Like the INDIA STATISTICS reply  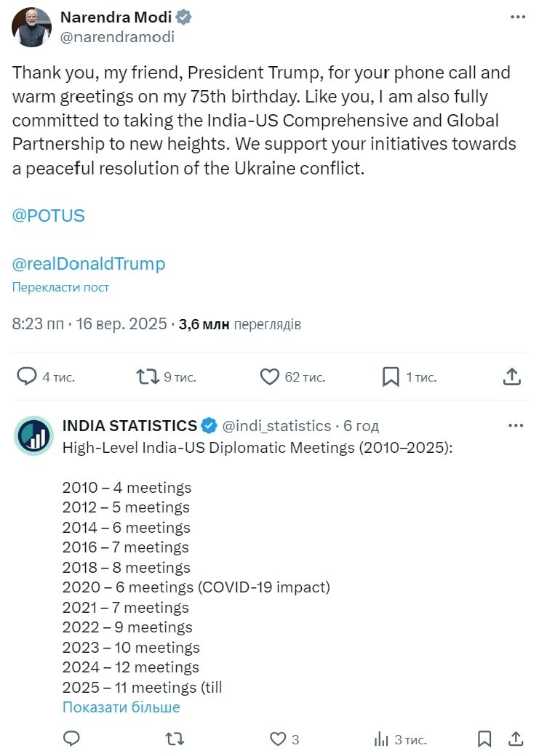tap(278, 739)
